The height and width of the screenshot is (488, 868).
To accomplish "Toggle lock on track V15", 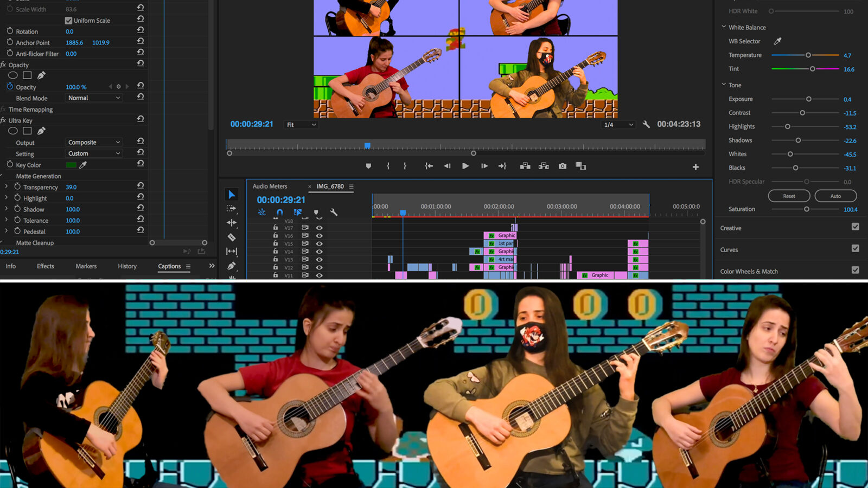I will (x=276, y=243).
